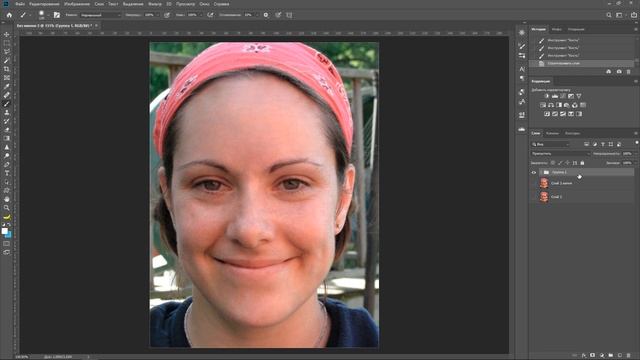The height and width of the screenshot is (360, 640).
Task: Open the Справка menu
Action: click(x=221, y=4)
